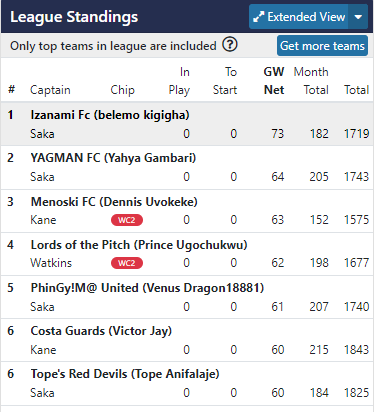Screen dimensions: 375x412
Task: Open the Izanami Fc team row
Action: point(187,124)
